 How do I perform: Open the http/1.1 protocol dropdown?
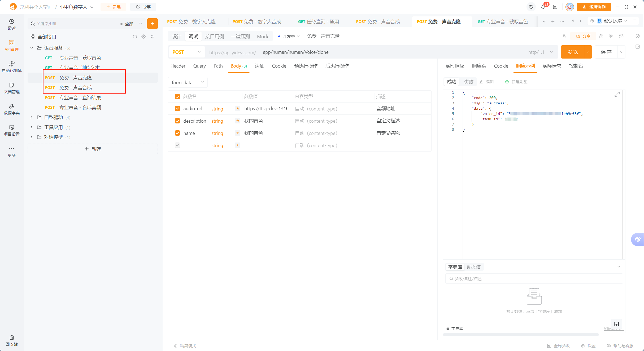coord(540,52)
